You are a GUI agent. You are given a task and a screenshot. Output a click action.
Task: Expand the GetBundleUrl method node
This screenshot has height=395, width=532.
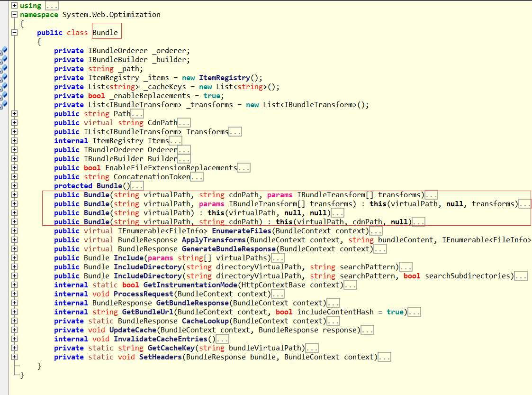[14, 312]
